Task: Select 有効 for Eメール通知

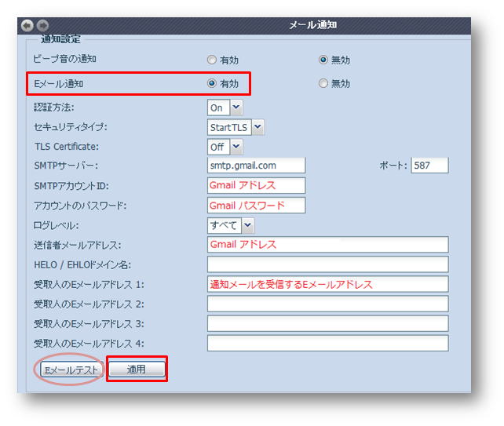Action: 211,83
